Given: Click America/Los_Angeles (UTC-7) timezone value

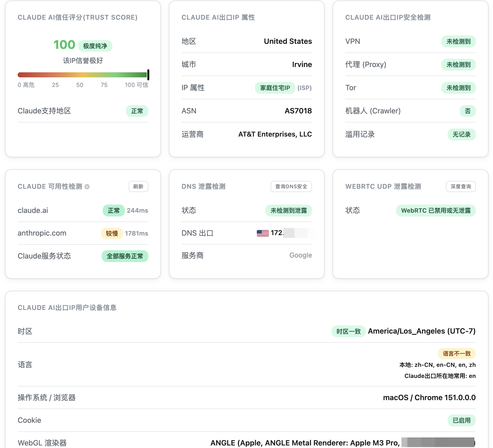Looking at the screenshot, I should coord(422,331).
